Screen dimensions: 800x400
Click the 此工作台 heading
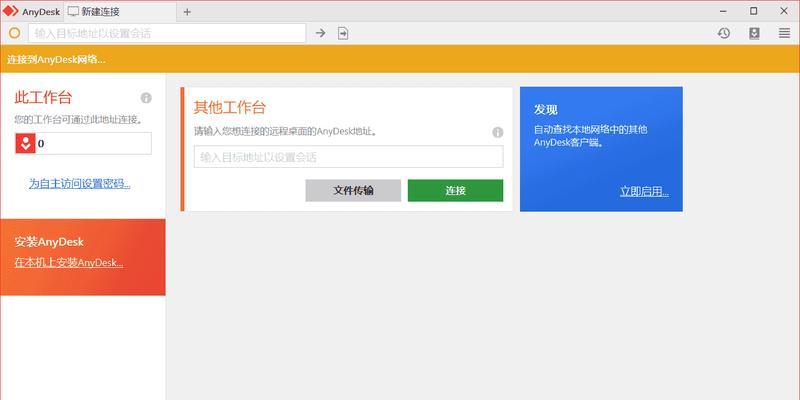pyautogui.click(x=43, y=97)
